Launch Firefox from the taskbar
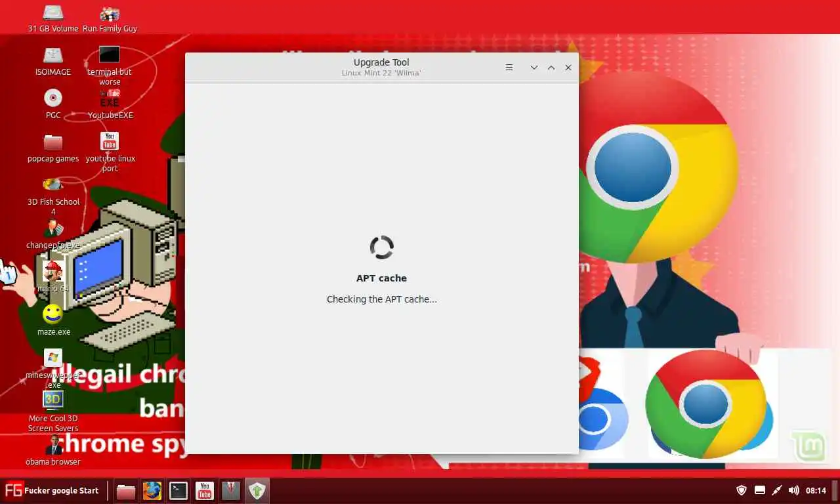This screenshot has width=840, height=504. point(152,490)
